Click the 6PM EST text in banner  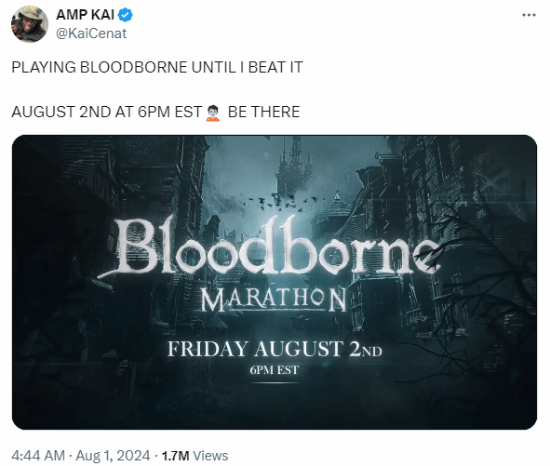(x=274, y=370)
